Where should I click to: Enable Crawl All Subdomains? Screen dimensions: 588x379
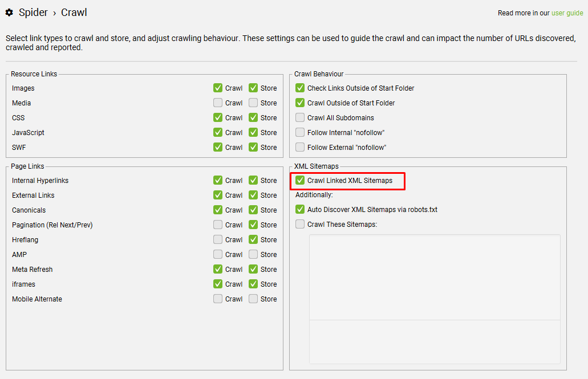299,117
